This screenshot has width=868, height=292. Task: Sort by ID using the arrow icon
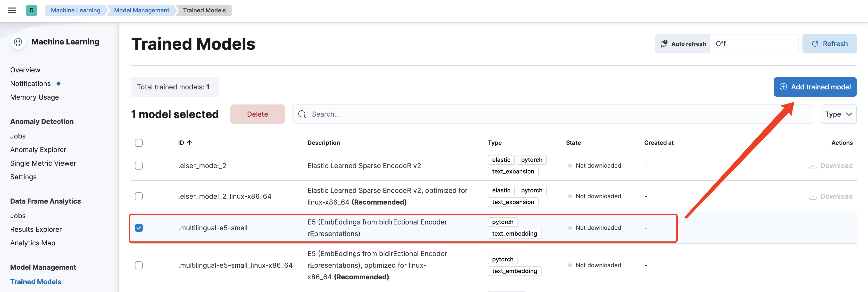pos(190,143)
